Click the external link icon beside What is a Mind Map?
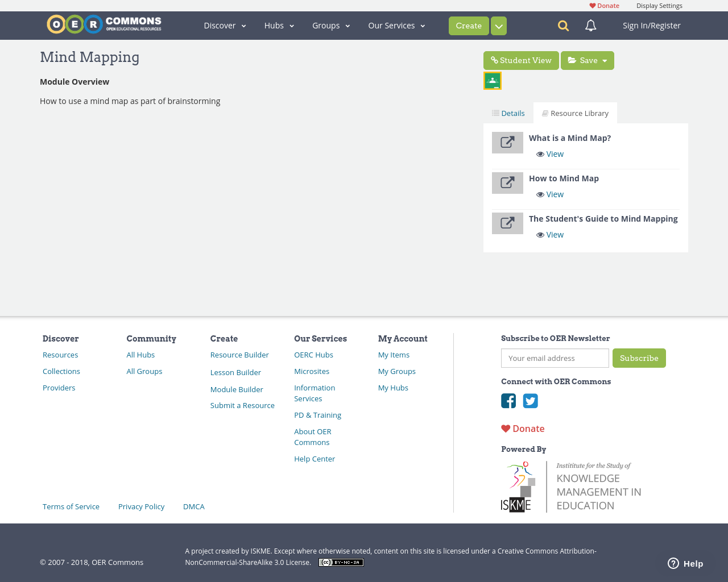728x582 pixels. coord(507,143)
